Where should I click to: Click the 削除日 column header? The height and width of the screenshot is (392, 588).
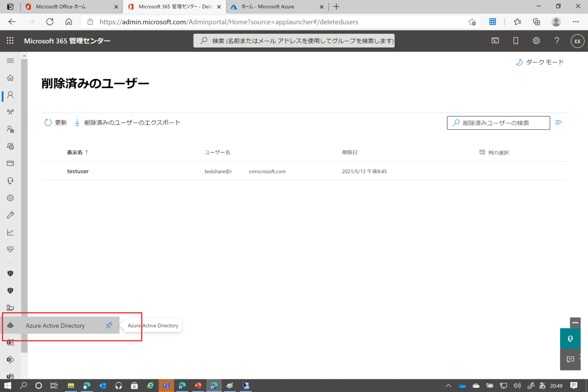[350, 152]
